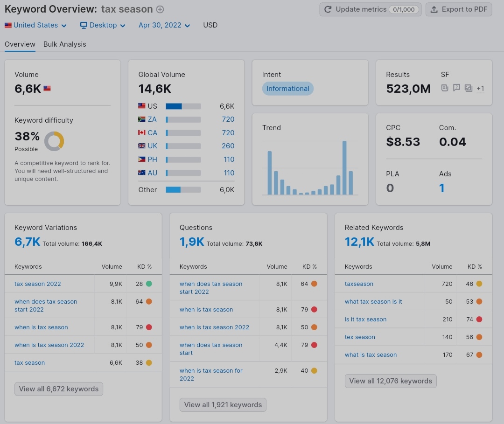Viewport: 504px width, 424px height.
Task: Switch to the Bulk Analysis tab
Action: (64, 44)
